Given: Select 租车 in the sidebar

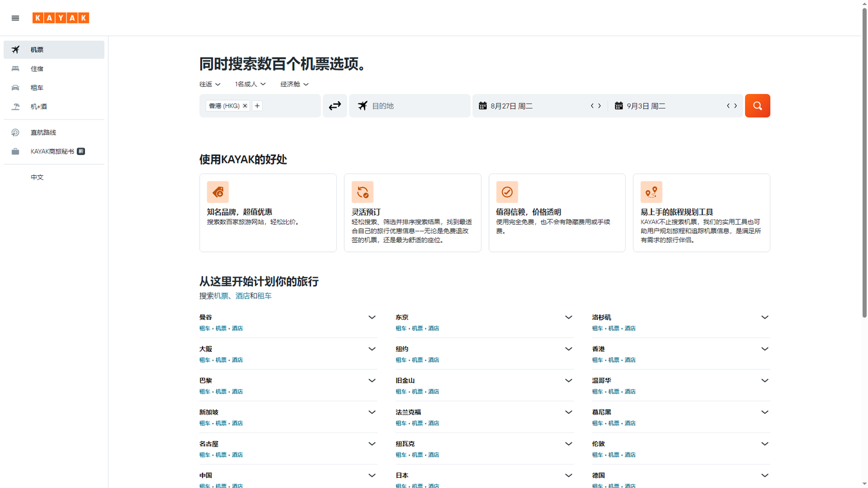Looking at the screenshot, I should click(54, 87).
